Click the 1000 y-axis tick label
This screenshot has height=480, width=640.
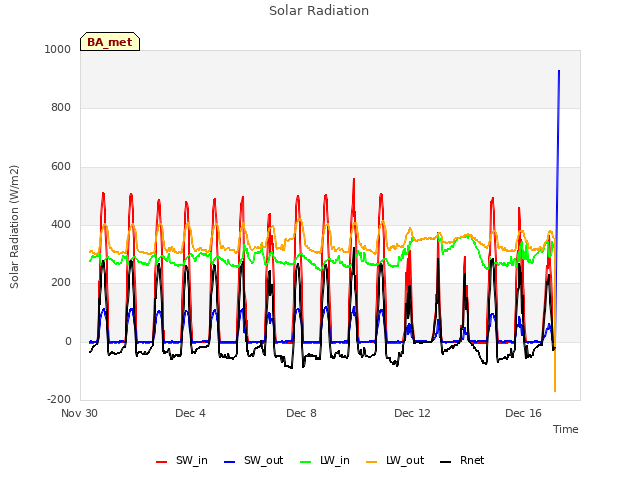pos(58,49)
